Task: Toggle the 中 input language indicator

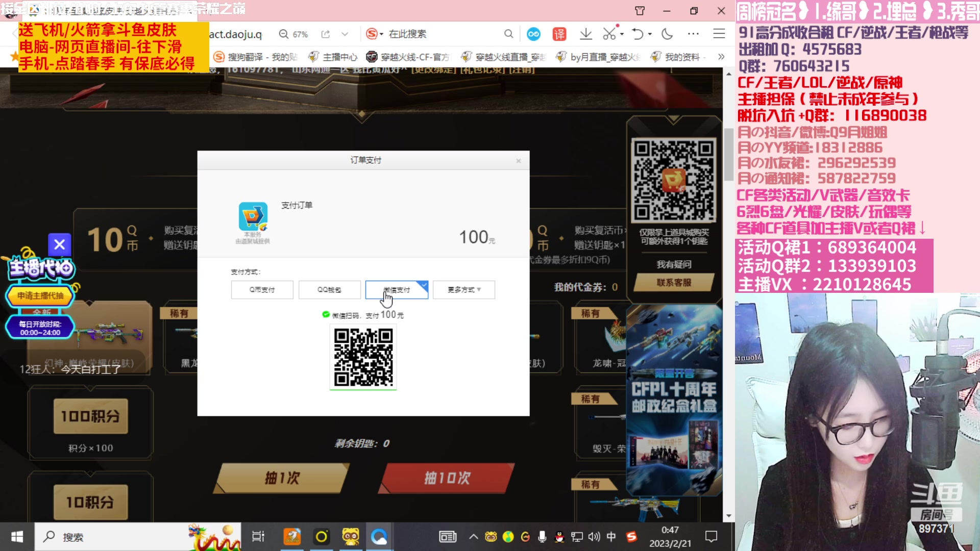Action: point(611,537)
